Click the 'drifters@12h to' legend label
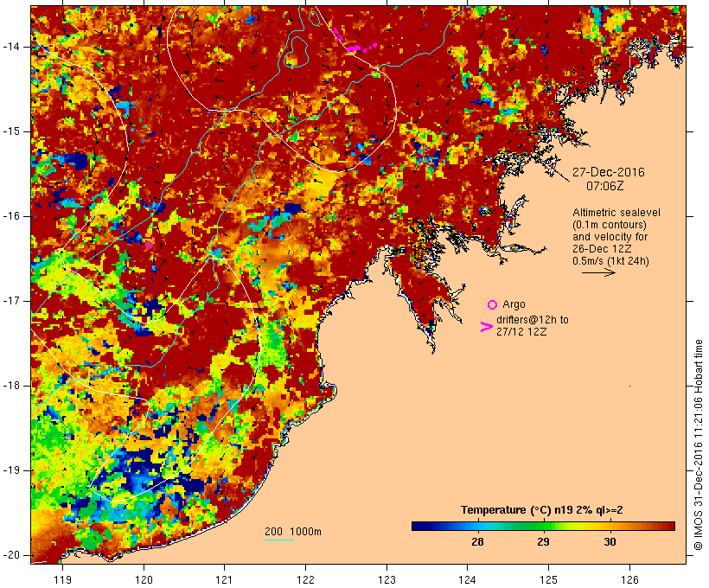The width and height of the screenshot is (709, 588). coord(533,320)
